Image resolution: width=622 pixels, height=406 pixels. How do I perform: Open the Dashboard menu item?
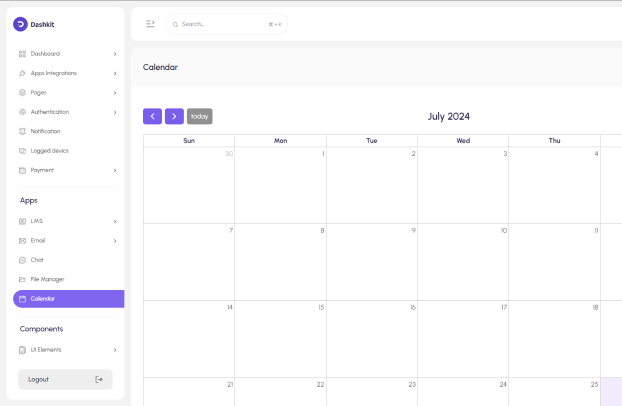68,54
